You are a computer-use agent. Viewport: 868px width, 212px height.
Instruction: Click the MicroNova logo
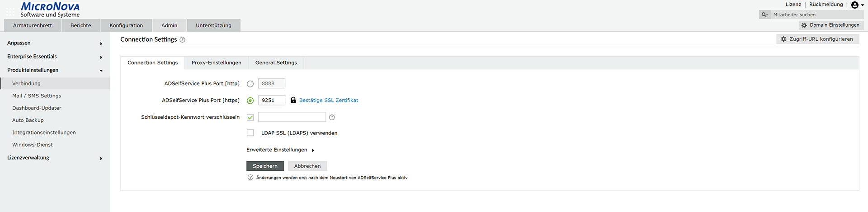click(x=50, y=10)
